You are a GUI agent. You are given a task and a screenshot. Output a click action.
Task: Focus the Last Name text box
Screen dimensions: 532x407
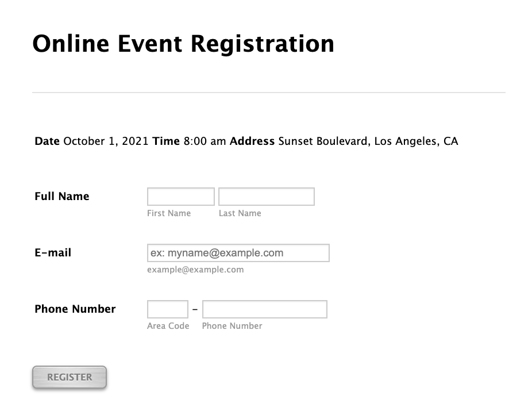(x=266, y=197)
